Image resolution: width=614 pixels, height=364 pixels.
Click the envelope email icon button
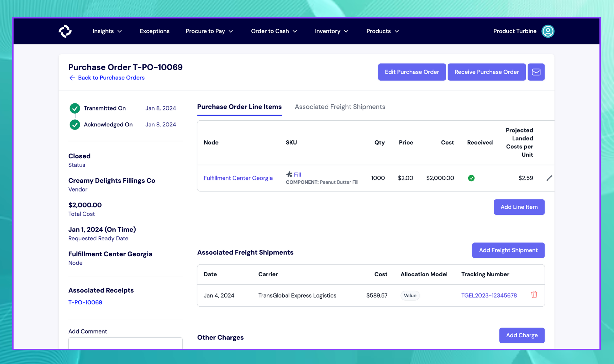[x=536, y=72]
